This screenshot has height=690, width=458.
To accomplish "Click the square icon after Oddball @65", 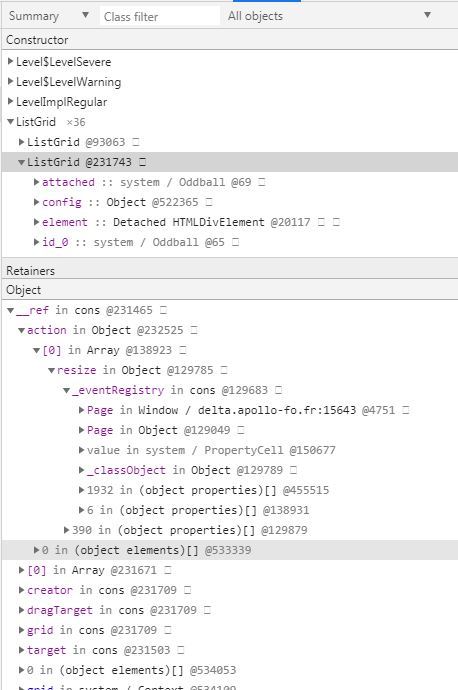I will (235, 242).
